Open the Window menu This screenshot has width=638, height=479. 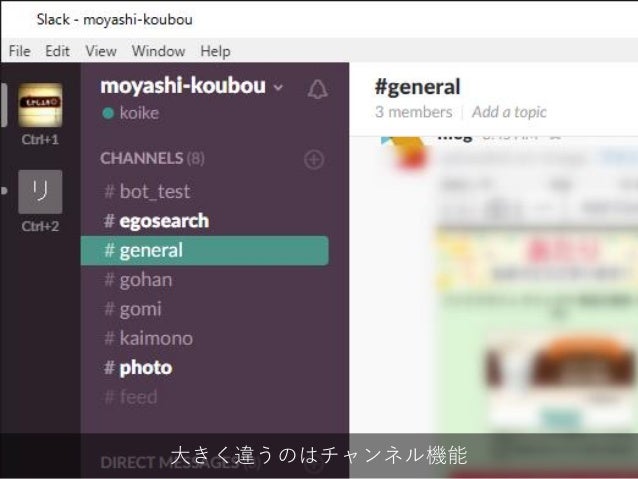(158, 51)
